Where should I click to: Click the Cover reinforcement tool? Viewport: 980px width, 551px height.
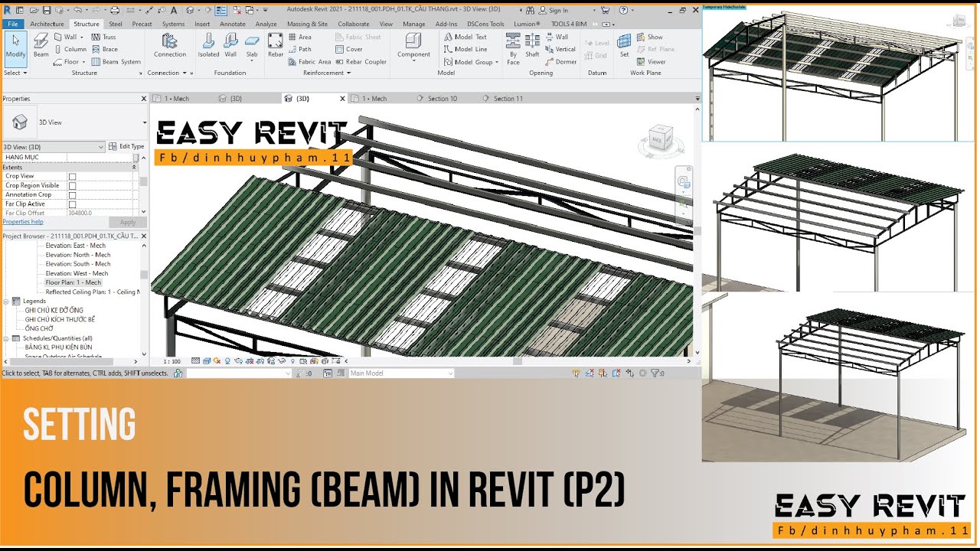349,49
